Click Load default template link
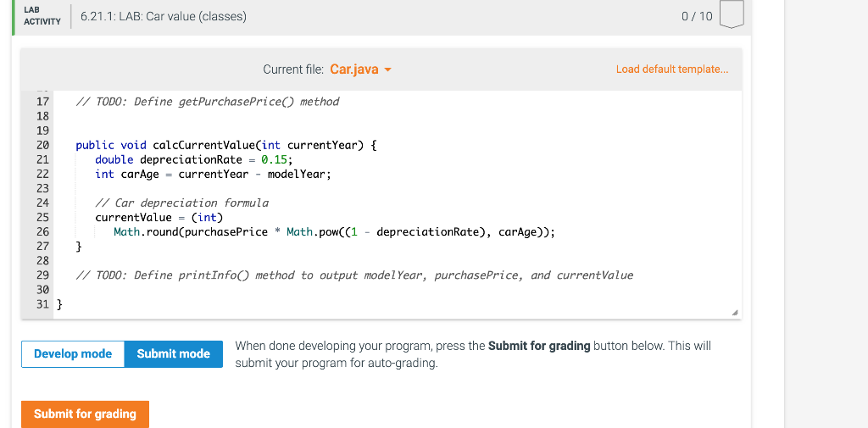This screenshot has height=428, width=868. coord(672,69)
